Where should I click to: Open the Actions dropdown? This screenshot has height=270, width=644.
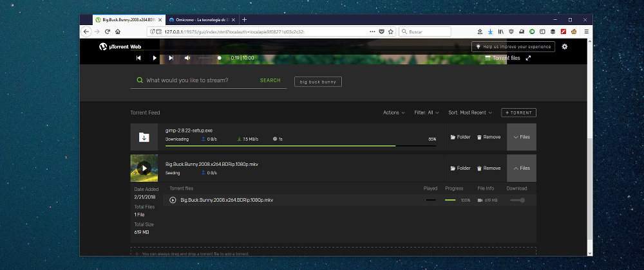pos(393,113)
